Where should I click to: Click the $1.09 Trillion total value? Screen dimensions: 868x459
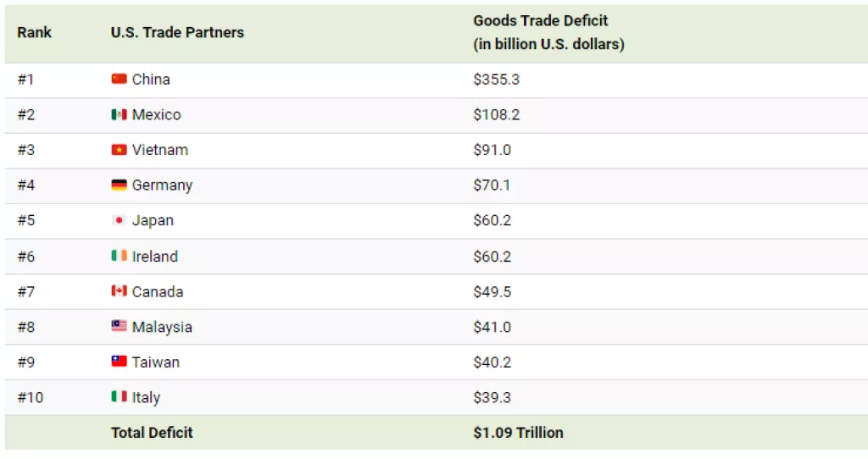point(518,433)
